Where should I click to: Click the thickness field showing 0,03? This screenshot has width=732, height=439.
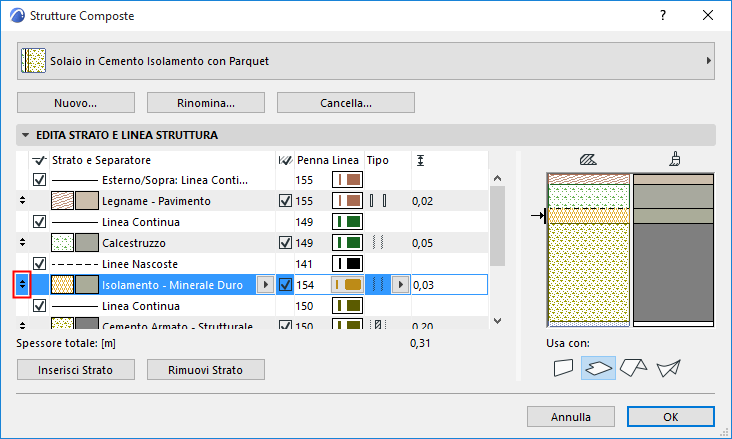pos(449,285)
